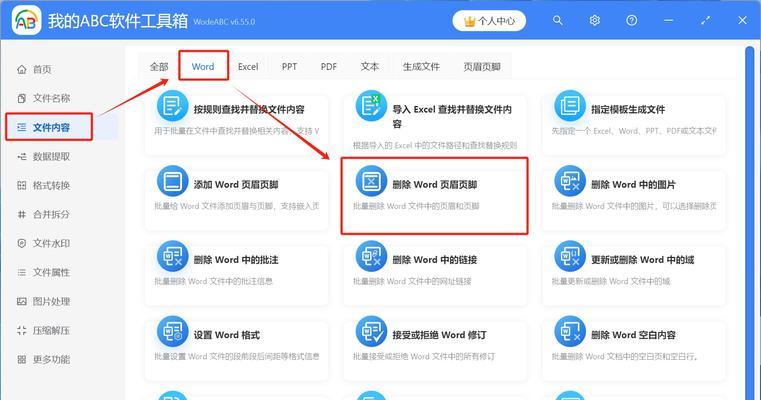Viewport: 761px width, 400px height.
Task: Switch to the PDF tab
Action: 329,67
